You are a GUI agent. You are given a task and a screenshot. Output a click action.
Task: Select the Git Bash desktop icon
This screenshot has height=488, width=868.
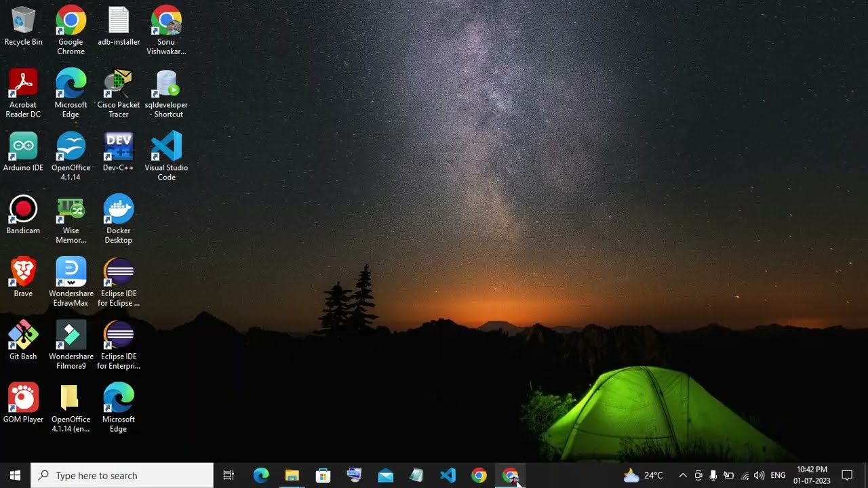tap(23, 341)
